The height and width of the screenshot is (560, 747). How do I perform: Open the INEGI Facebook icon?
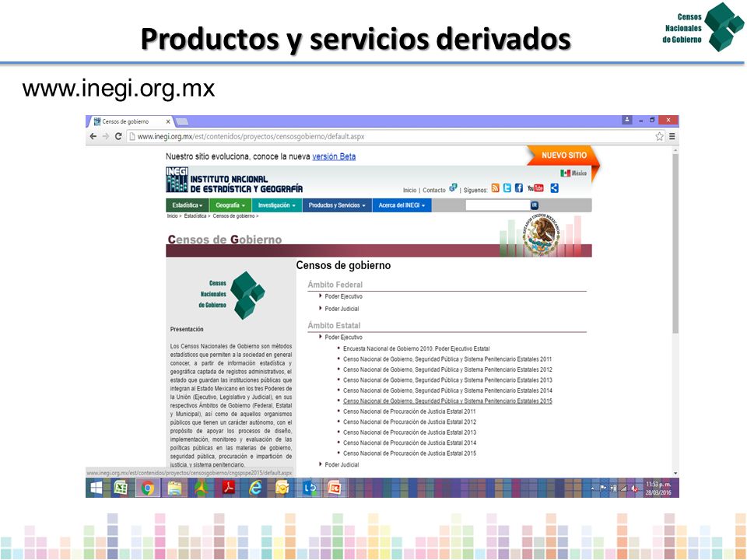coord(519,188)
